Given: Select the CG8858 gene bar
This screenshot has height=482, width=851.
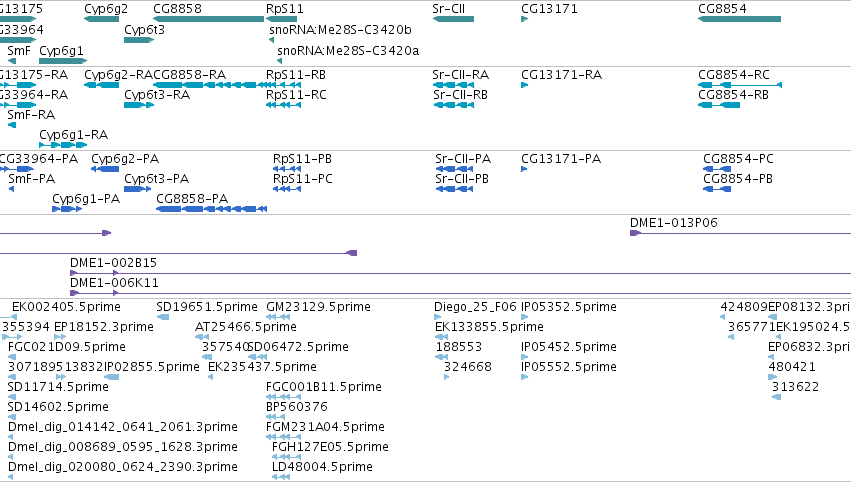Looking at the screenshot, I should tap(209, 19).
